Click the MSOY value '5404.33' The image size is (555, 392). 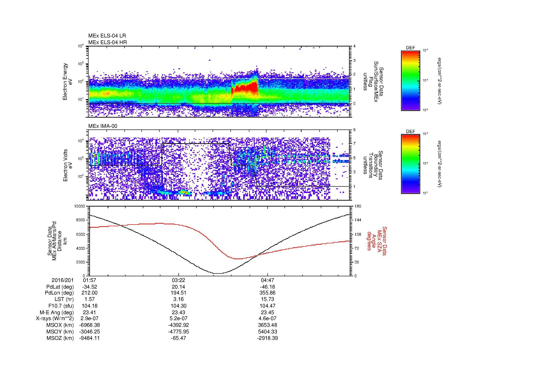click(267, 332)
